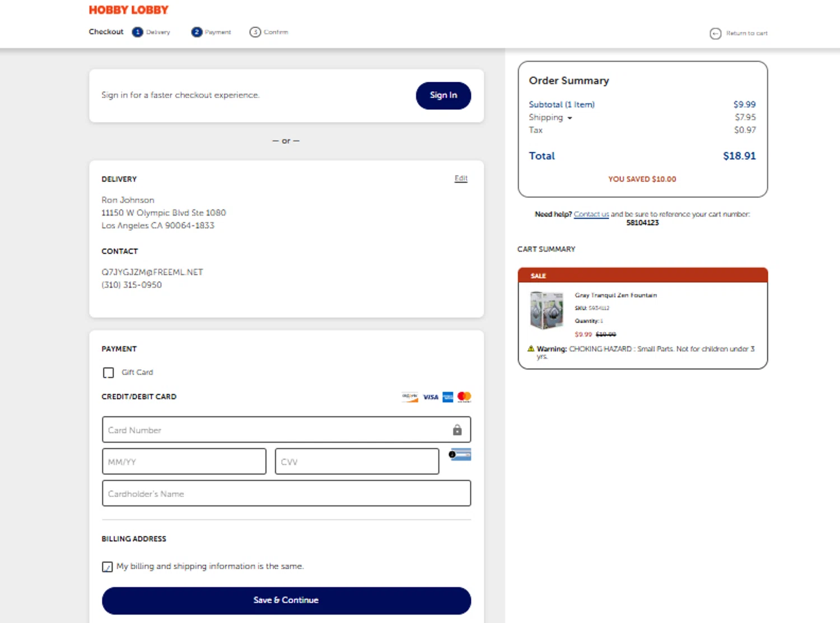Click the Gray Tranquil Zen Fountain title

(615, 295)
